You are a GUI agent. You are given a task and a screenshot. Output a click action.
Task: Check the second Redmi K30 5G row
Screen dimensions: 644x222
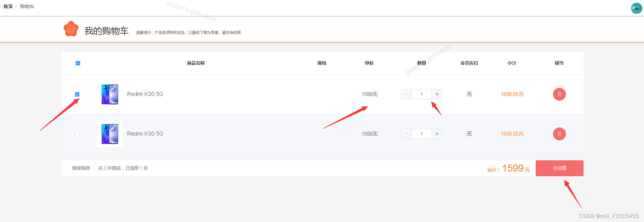(x=77, y=134)
